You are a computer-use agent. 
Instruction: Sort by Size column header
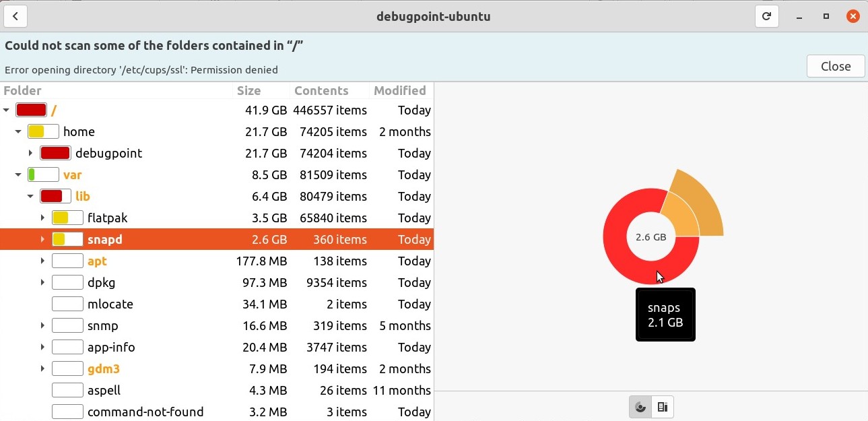coord(248,90)
